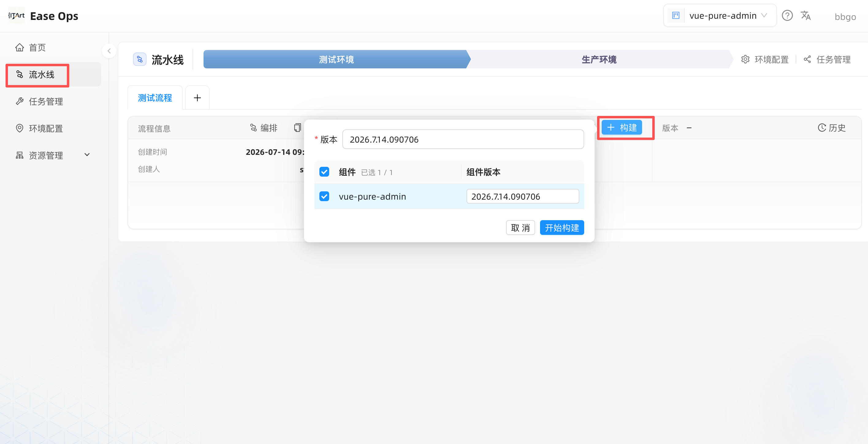The width and height of the screenshot is (868, 444).
Task: Click 取消 to close the dialog
Action: click(x=520, y=228)
